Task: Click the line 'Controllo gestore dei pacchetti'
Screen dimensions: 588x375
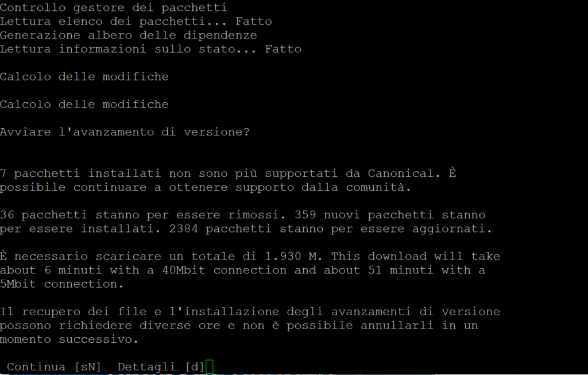Action: tap(114, 7)
